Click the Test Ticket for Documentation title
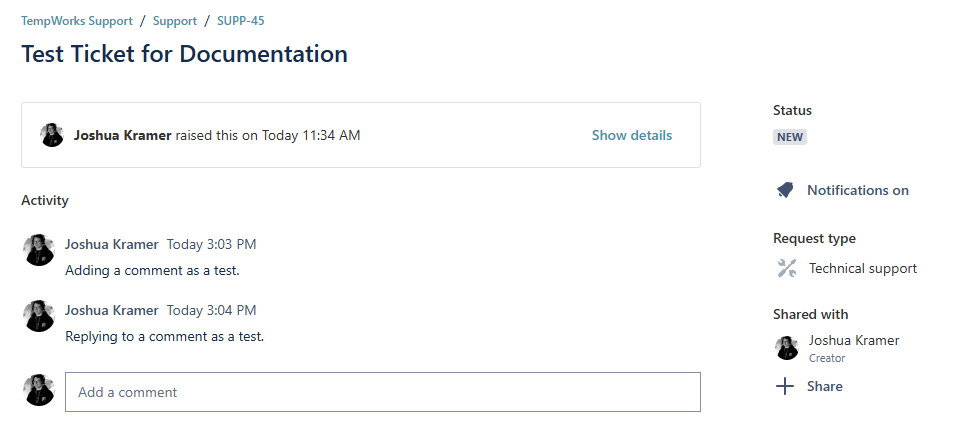This screenshot has height=438, width=957. (184, 54)
